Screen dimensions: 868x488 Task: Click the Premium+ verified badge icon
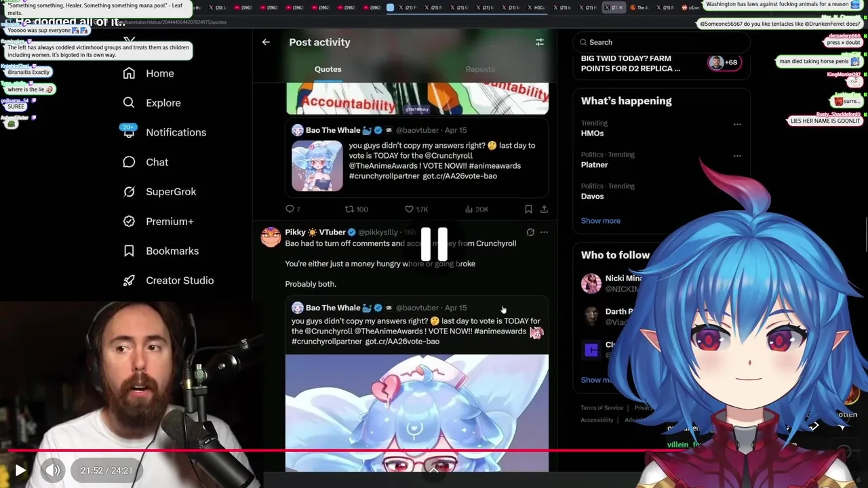129,221
